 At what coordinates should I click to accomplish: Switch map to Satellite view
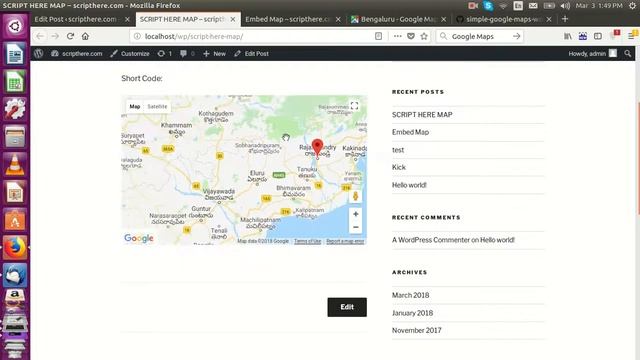[157, 107]
